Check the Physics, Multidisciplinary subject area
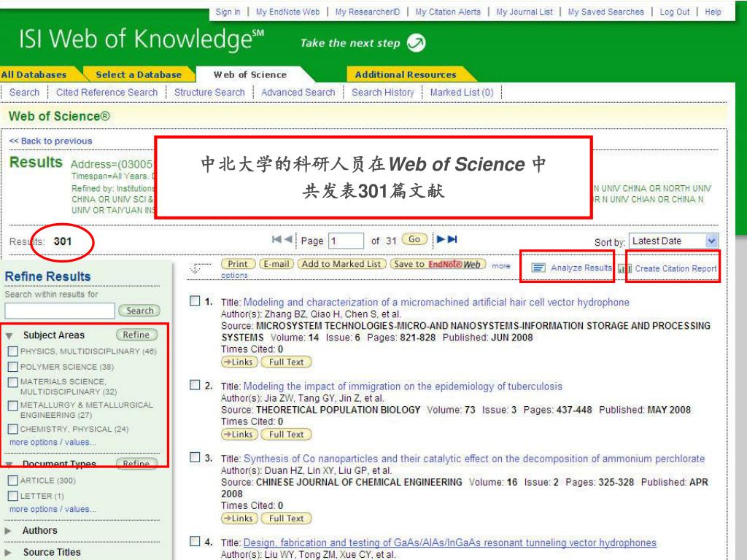Image resolution: width=747 pixels, height=560 pixels. (13, 351)
